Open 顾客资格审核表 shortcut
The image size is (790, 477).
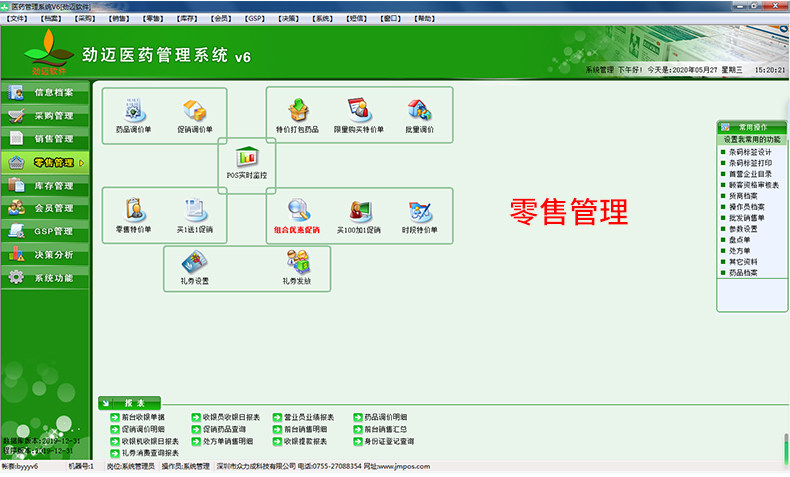tap(754, 185)
